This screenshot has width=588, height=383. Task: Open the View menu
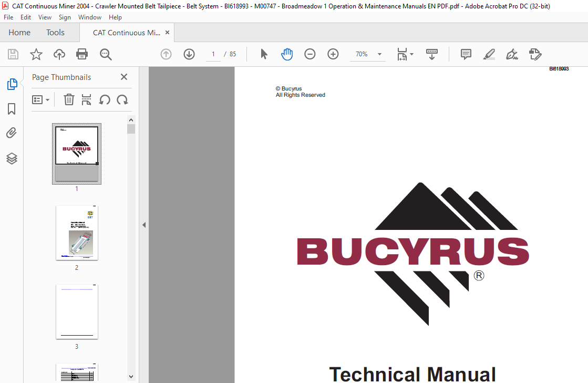[x=45, y=17]
